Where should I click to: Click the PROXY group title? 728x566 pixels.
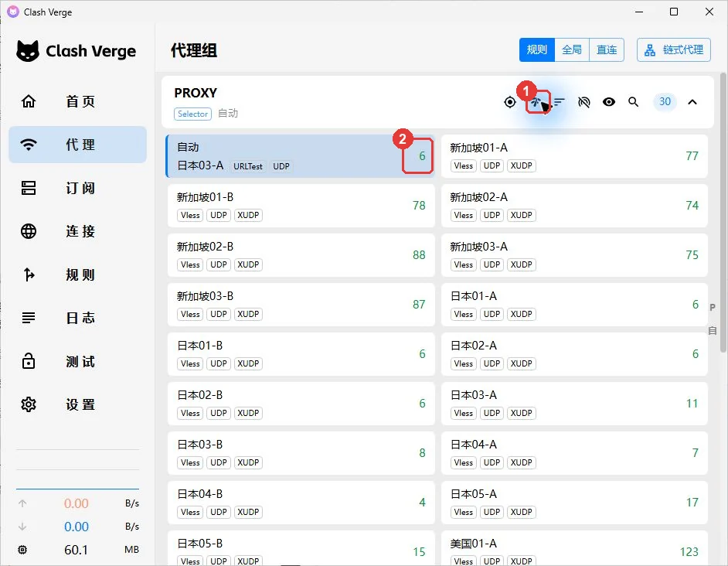coord(196,93)
